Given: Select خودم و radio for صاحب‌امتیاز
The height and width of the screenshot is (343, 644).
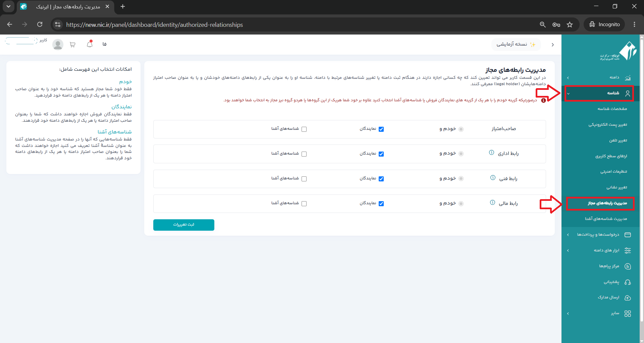Looking at the screenshot, I should pos(461,129).
